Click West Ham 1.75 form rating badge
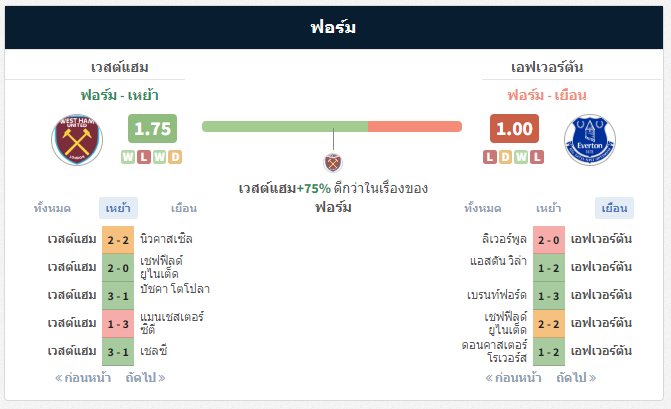The image size is (671, 409). tap(152, 128)
